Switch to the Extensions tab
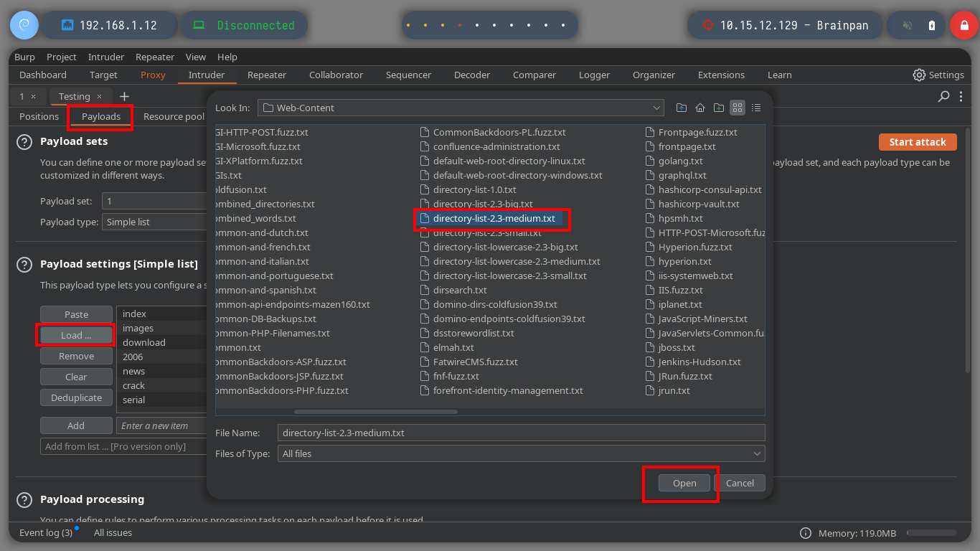 tap(721, 75)
